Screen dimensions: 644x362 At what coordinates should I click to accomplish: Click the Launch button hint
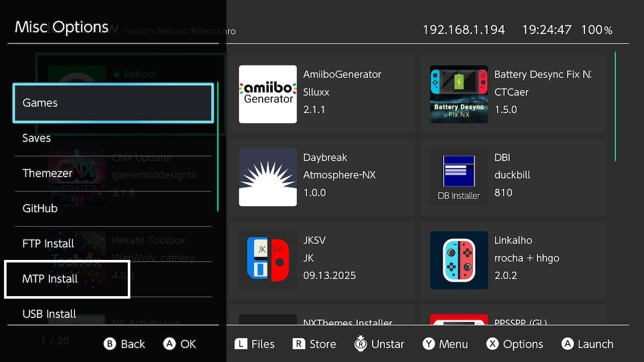click(588, 344)
